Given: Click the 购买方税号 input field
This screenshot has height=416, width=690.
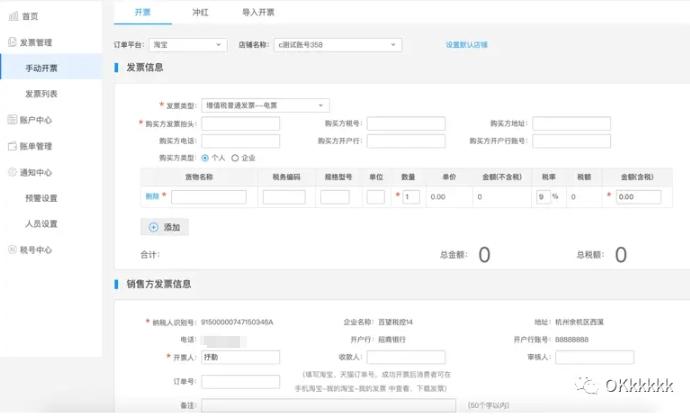Looking at the screenshot, I should pos(406,124).
